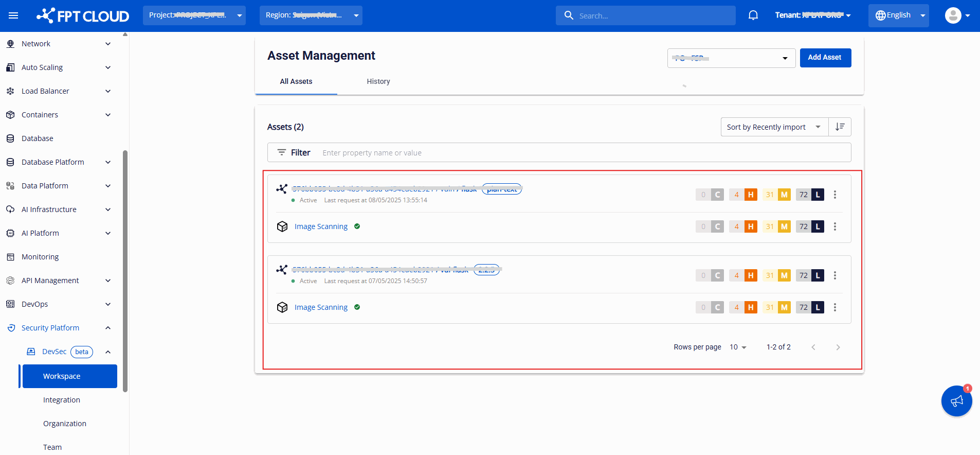Screen dimensions: 980x455
Task: Click the sidebar vertical scrollbar
Action: point(125,271)
